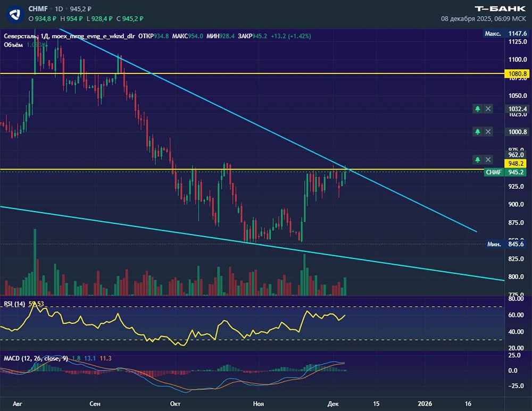Click the RSI value 59.53
Viewport: 532px width, 411px height.
click(36, 304)
